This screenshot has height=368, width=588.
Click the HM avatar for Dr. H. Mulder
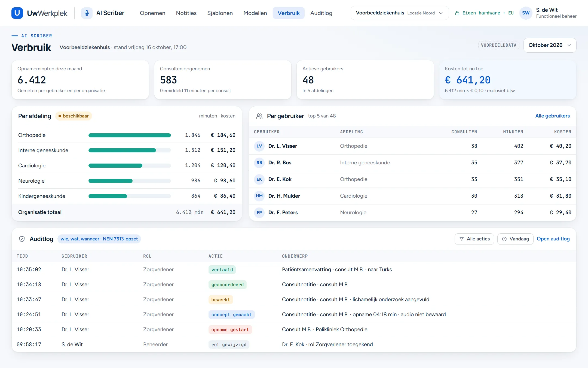[259, 196]
